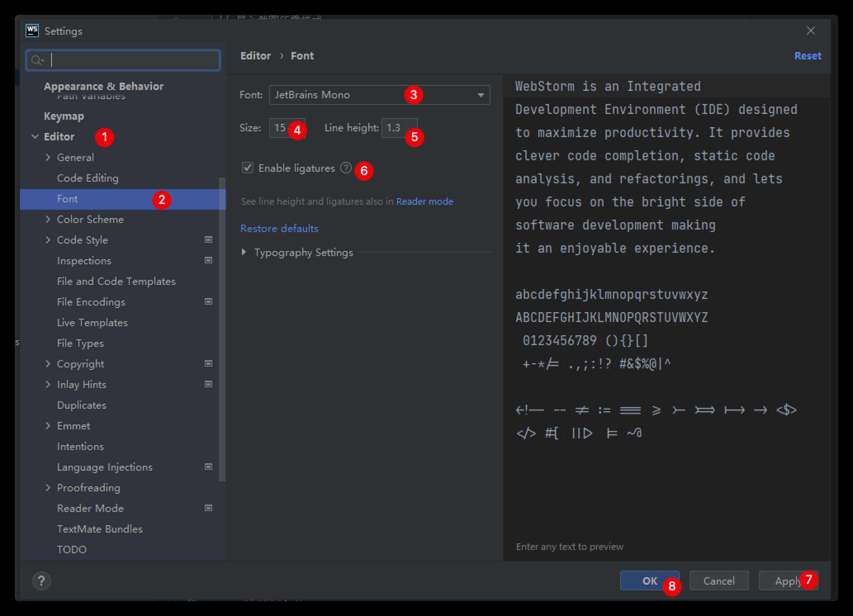Screen dimensions: 853x616
Task: Focus the settings search field
Action: point(123,60)
